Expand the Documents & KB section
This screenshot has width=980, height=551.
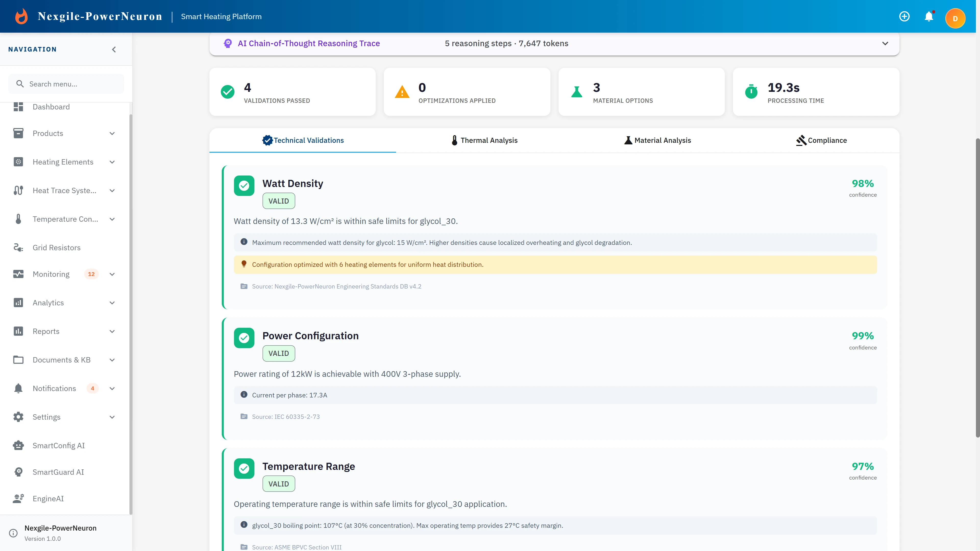coord(112,360)
